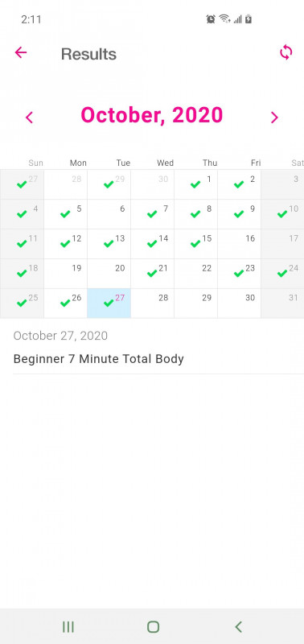
Task: Click the sync refresh icon
Action: pos(286,52)
